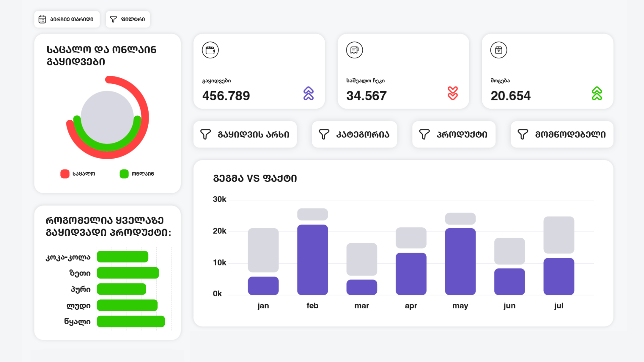The image size is (644, 362).
Task: Click the receipt icon on the საშუალო ჩეკი card
Action: pos(355,50)
